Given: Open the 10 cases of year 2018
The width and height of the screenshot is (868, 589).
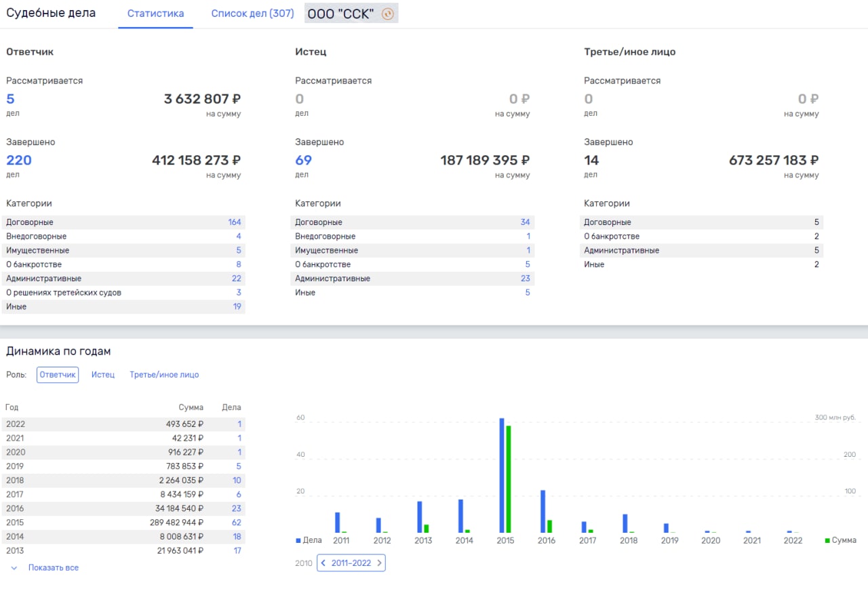Looking at the screenshot, I should [x=237, y=481].
